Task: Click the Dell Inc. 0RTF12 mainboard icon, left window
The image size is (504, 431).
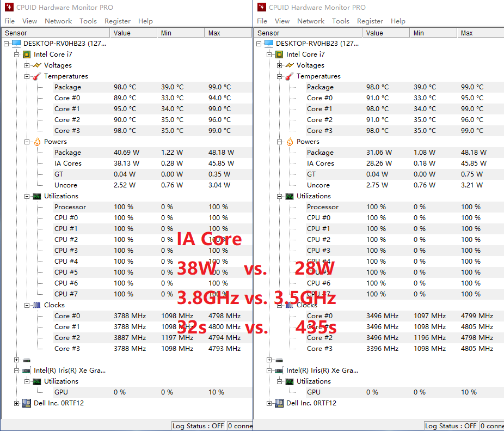Action: (27, 403)
